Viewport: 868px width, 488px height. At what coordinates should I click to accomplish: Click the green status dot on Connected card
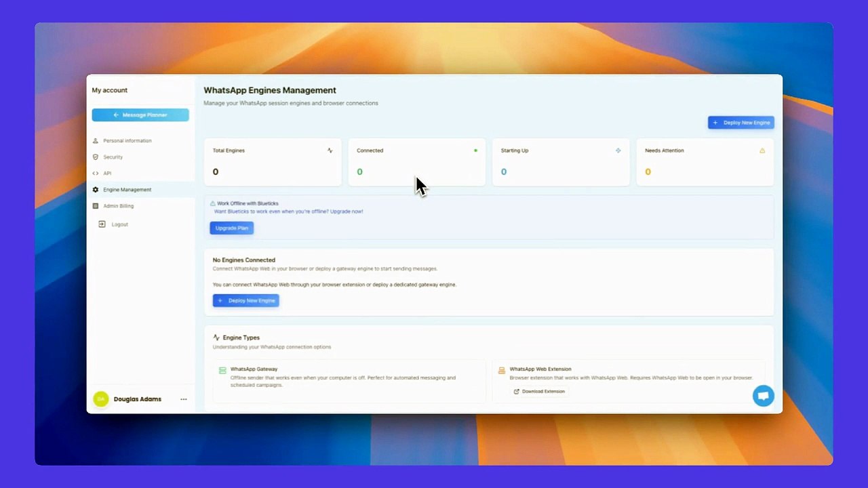click(475, 150)
